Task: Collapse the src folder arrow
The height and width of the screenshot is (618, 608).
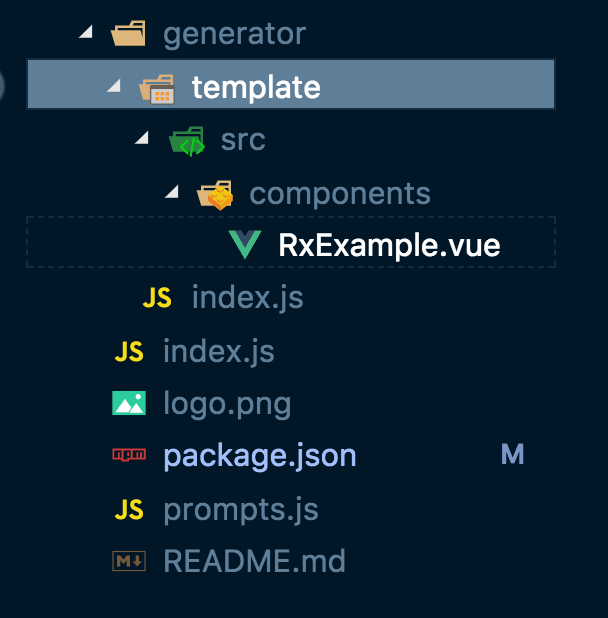Action: coord(142,138)
